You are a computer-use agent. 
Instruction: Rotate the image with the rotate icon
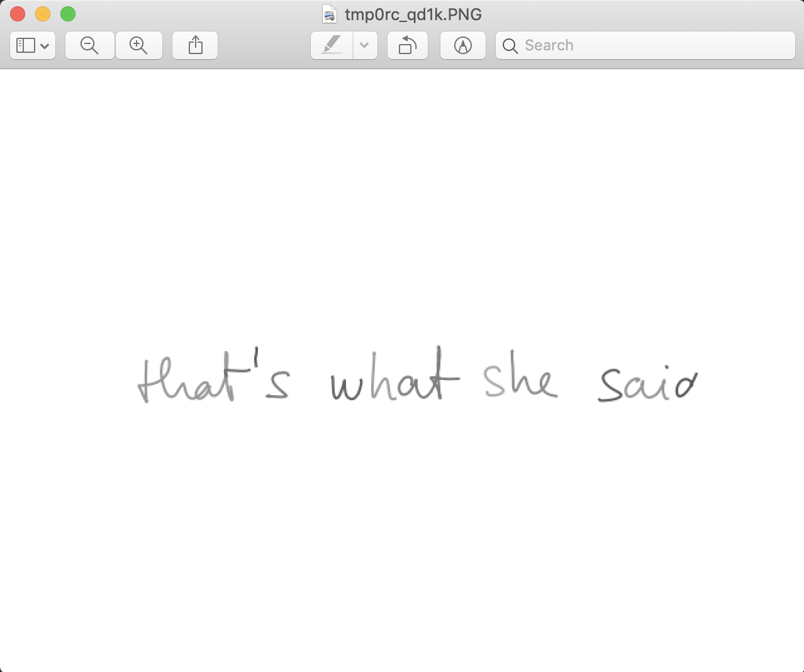tap(408, 45)
